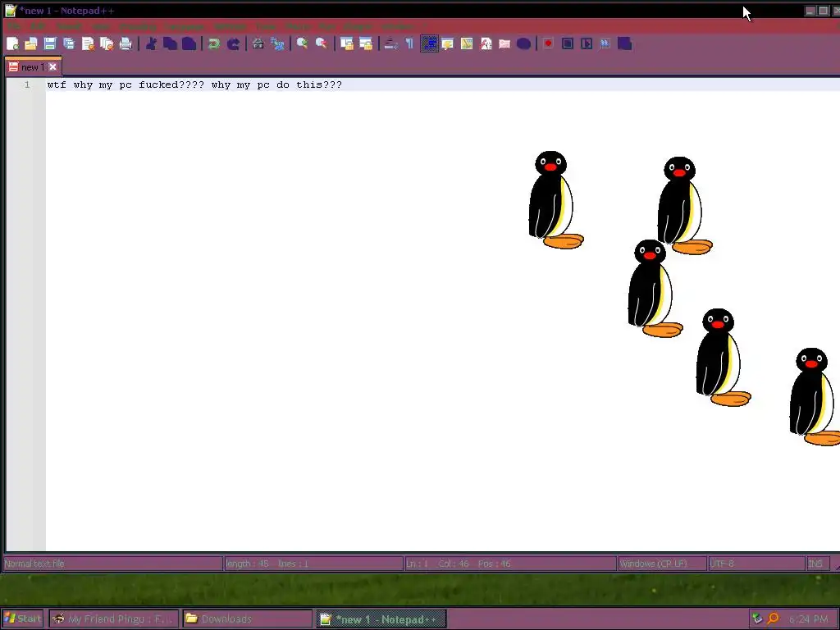The image size is (840, 630).
Task: Click the 'UTF-8' encoding status field
Action: click(x=756, y=564)
